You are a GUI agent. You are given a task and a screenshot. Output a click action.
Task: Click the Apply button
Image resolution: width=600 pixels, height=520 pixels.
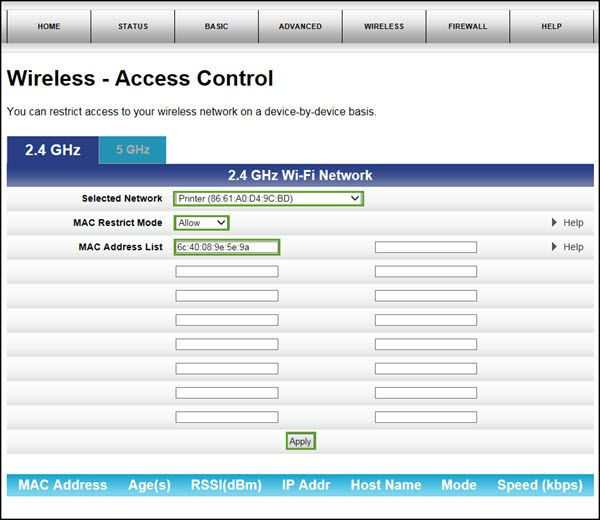tap(300, 441)
